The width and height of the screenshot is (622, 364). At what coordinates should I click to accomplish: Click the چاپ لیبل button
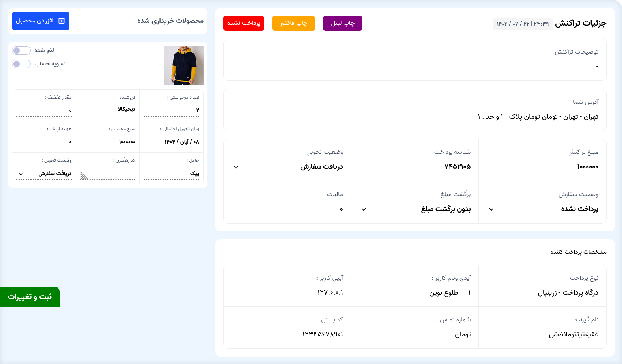tap(342, 23)
